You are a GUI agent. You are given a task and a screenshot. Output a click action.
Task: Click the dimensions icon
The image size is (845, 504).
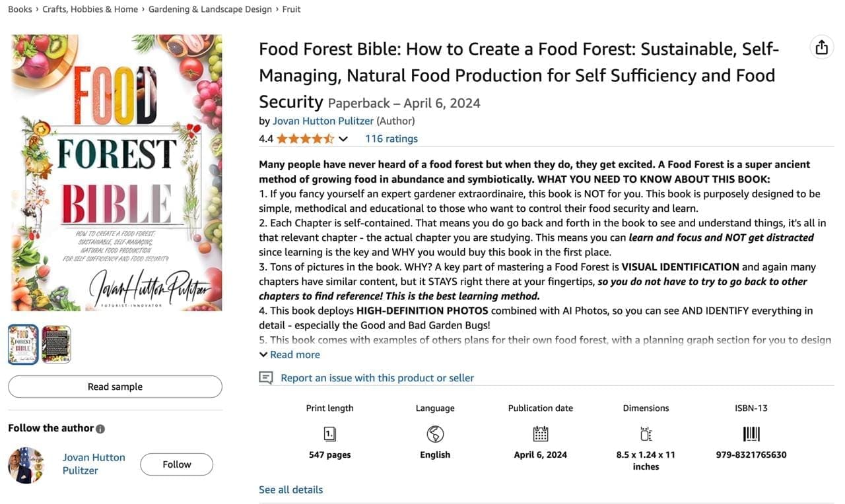(646, 433)
